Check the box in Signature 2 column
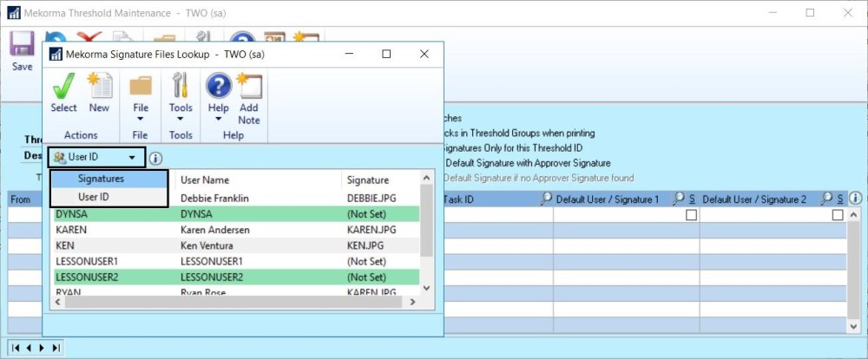The image size is (868, 359). click(838, 215)
